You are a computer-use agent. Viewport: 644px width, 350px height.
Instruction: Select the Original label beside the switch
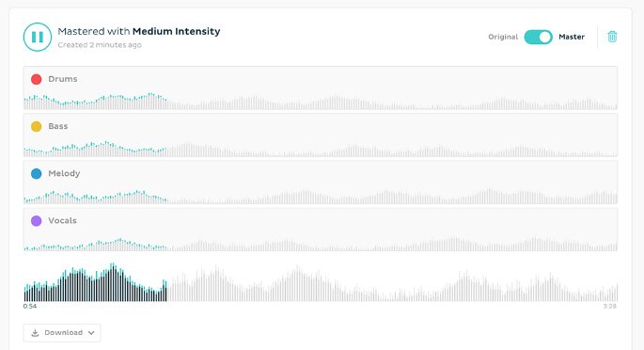(x=503, y=37)
